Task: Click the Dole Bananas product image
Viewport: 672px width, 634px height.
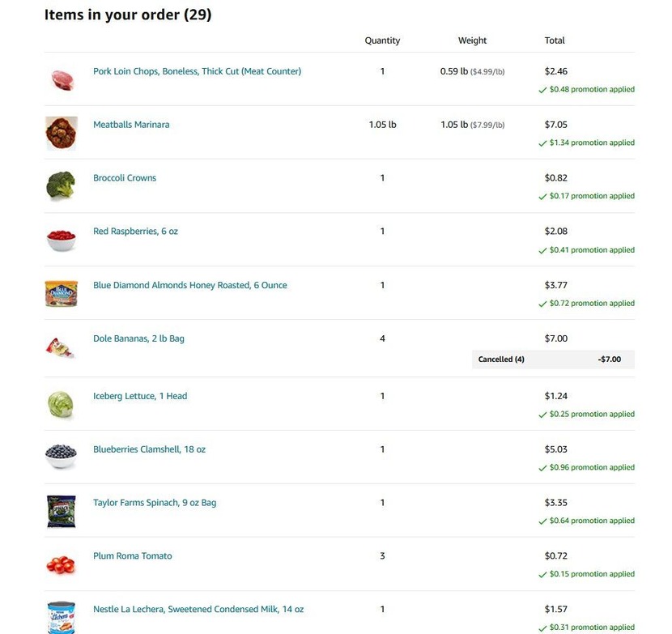Action: coord(61,347)
